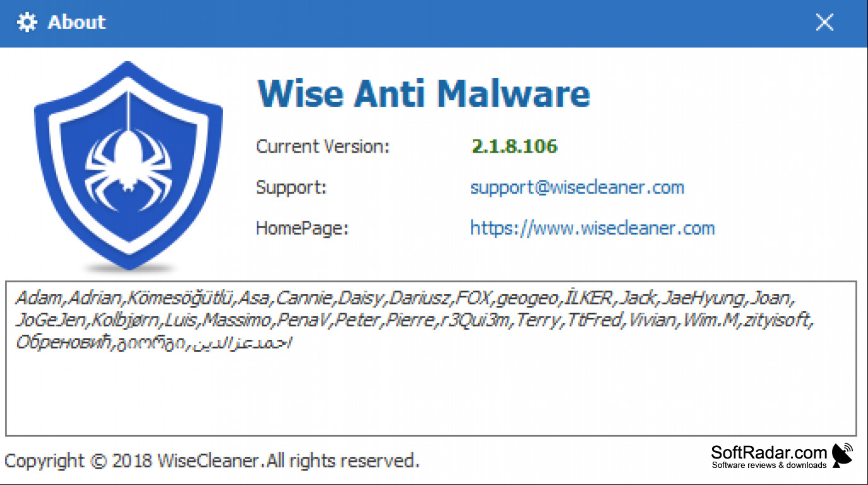Click the gear icon in the title bar

pos(27,23)
